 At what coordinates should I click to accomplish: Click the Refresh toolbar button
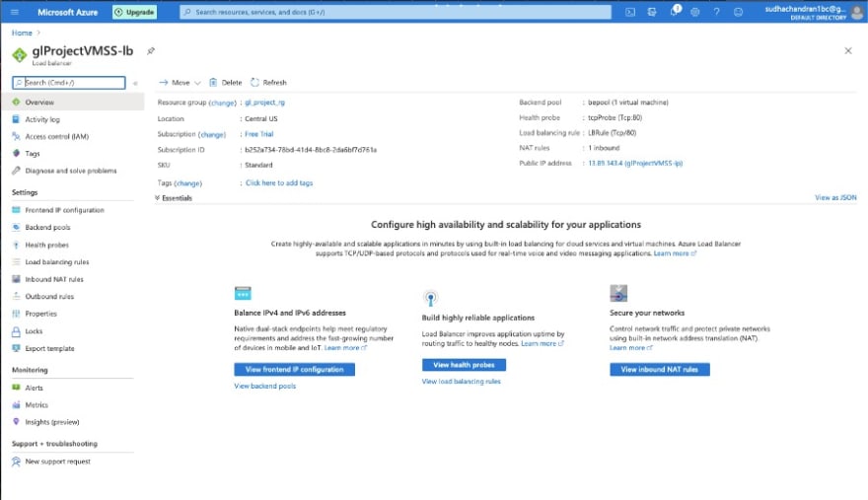(268, 83)
